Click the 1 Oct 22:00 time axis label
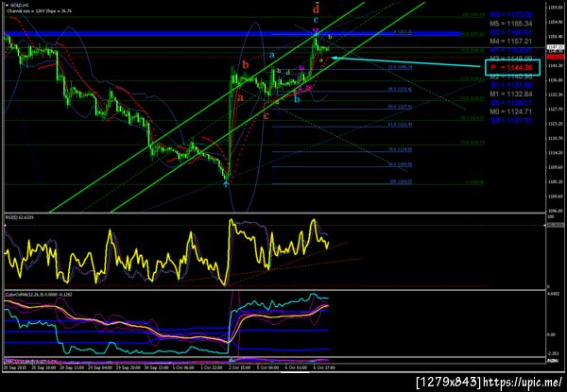 click(213, 367)
